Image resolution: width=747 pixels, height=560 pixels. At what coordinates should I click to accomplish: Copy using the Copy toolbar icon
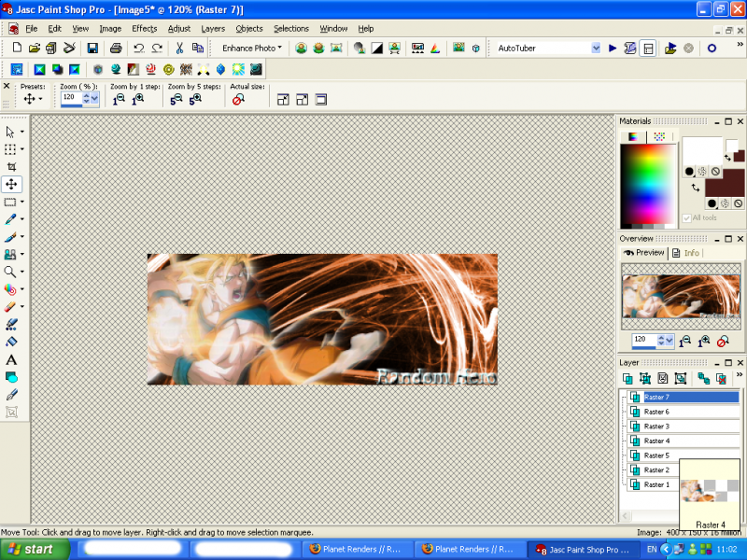pos(197,48)
